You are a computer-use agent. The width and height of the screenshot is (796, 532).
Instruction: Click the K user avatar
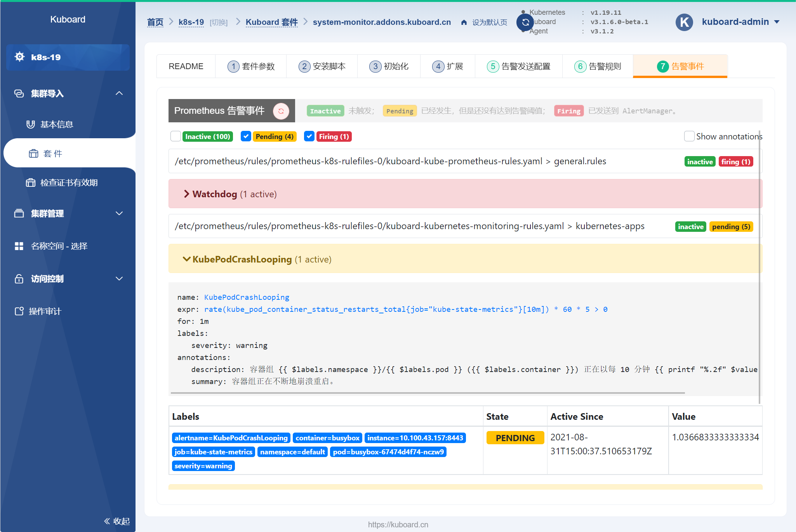(685, 22)
